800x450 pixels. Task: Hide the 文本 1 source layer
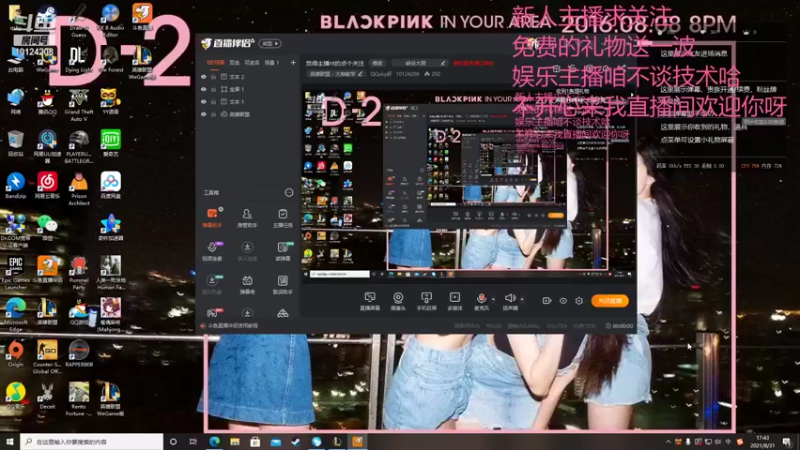click(204, 102)
